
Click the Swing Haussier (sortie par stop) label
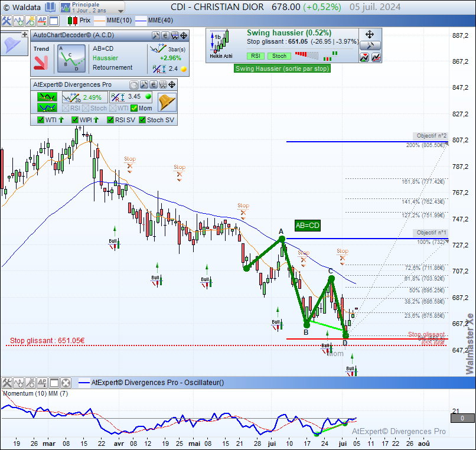pos(282,69)
